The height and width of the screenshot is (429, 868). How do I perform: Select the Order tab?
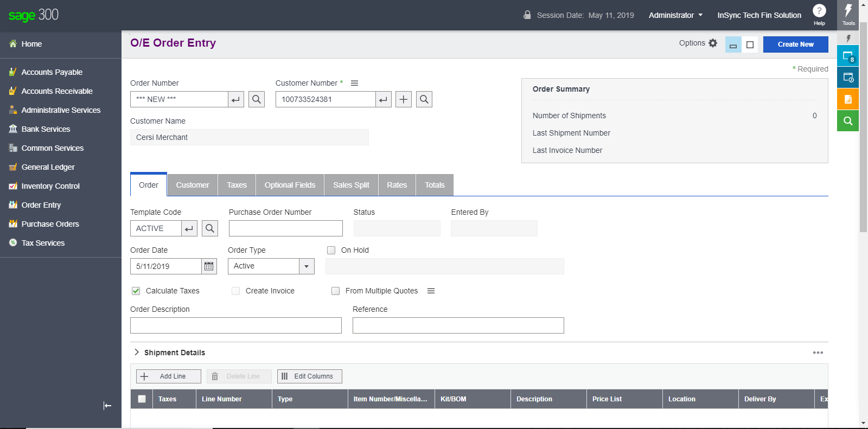(149, 185)
